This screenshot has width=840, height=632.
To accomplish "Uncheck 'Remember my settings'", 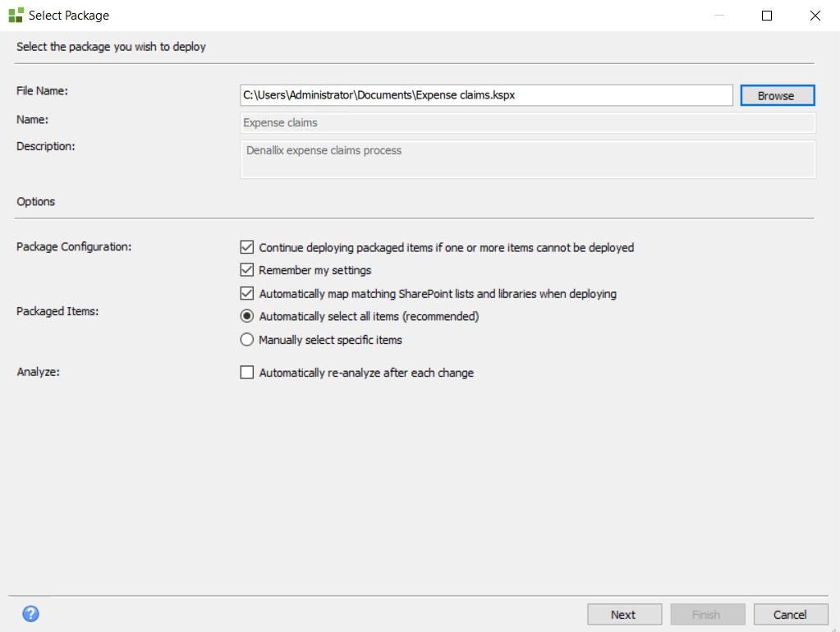I will pyautogui.click(x=247, y=269).
